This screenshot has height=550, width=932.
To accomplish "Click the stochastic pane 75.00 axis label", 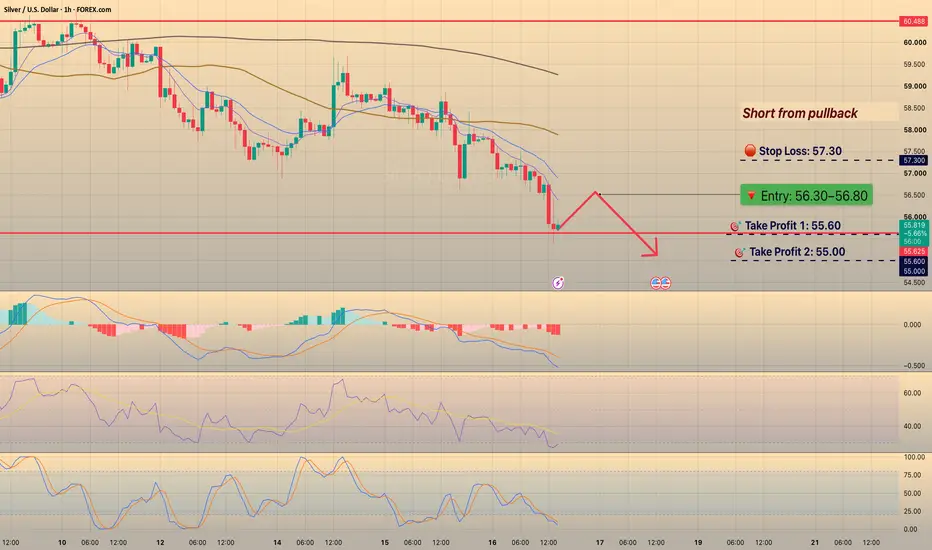I will 912,475.
